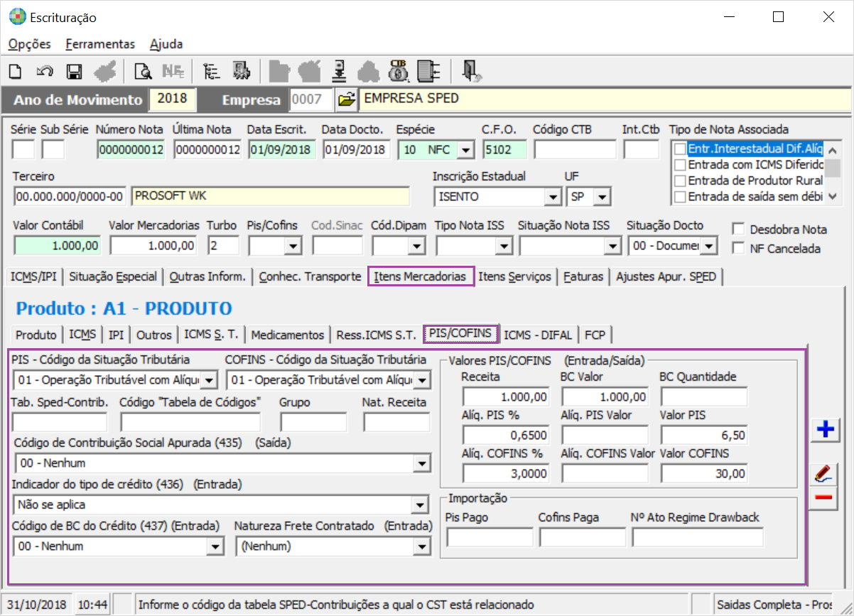
Task: Open the document search magnifier icon
Action: click(143, 71)
